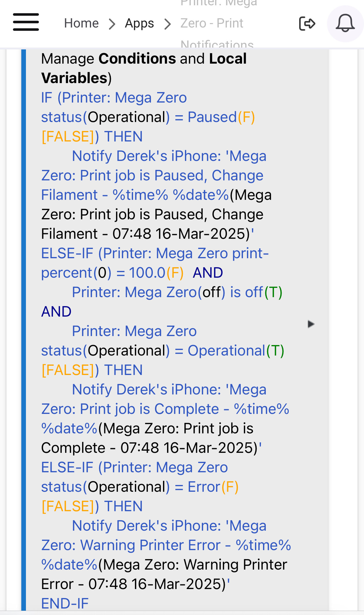Image resolution: width=364 pixels, height=615 pixels.
Task: Click the chevron after Apps breadcrumb
Action: (167, 24)
